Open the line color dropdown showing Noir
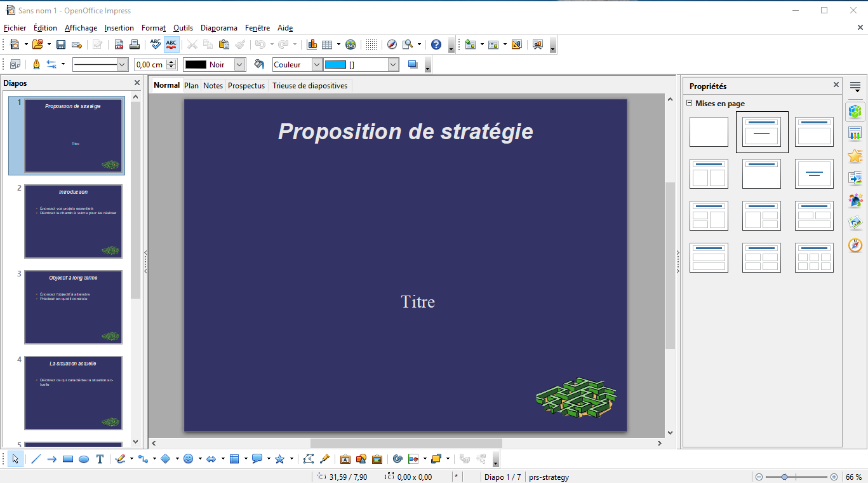This screenshot has width=868, height=483. 239,64
